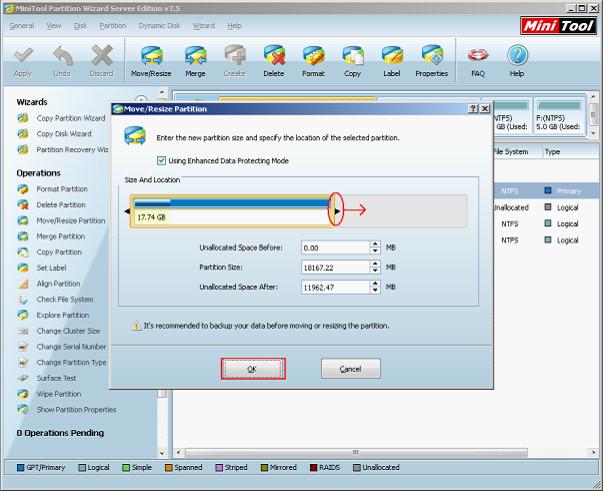
Task: Decrease Partition Size with down arrow
Action: pos(375,271)
